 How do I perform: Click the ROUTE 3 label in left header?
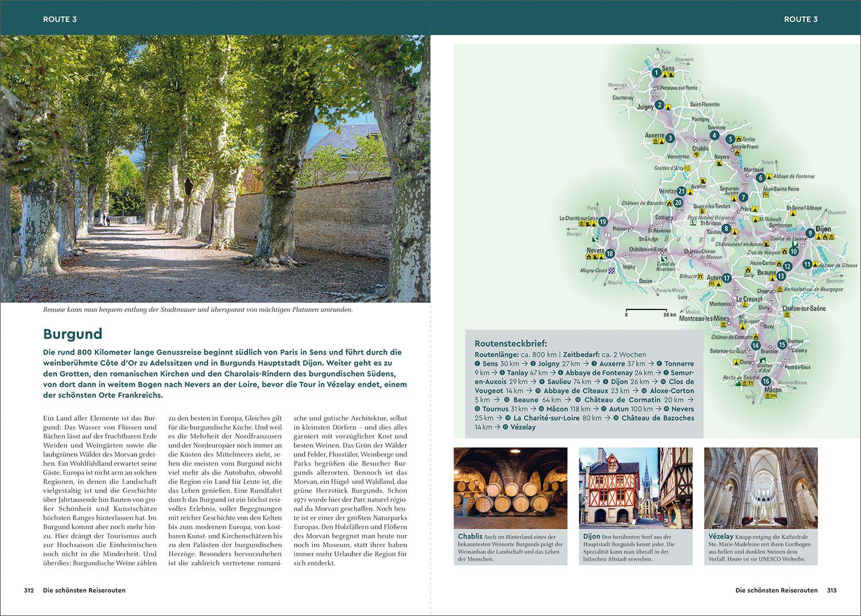60,19
